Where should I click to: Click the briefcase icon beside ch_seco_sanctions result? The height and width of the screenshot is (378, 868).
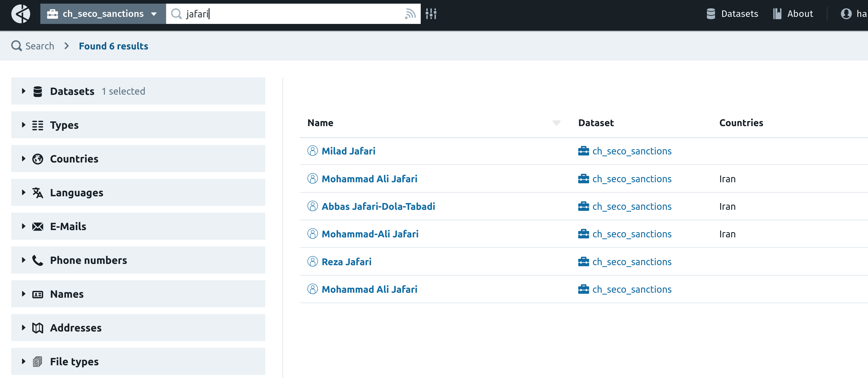[584, 151]
